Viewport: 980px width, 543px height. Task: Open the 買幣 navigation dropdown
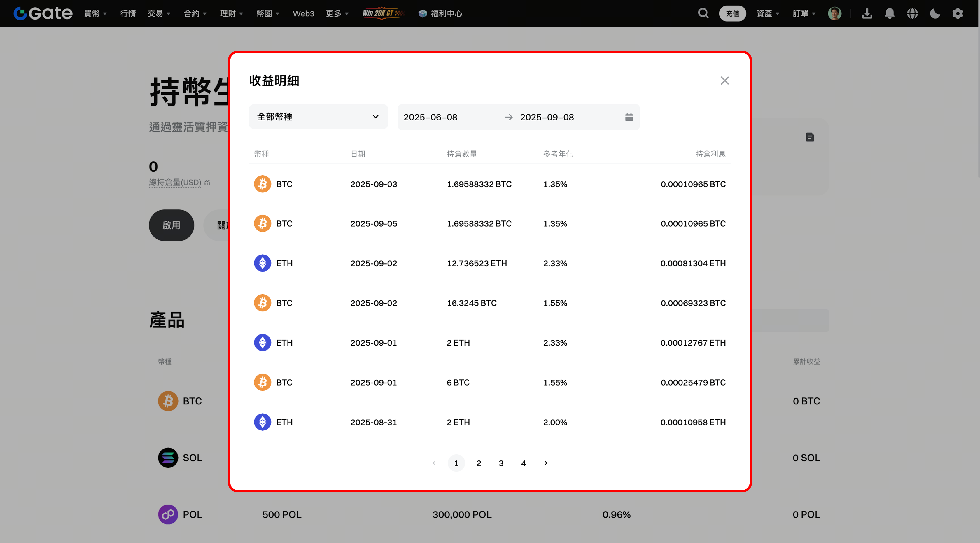point(95,13)
